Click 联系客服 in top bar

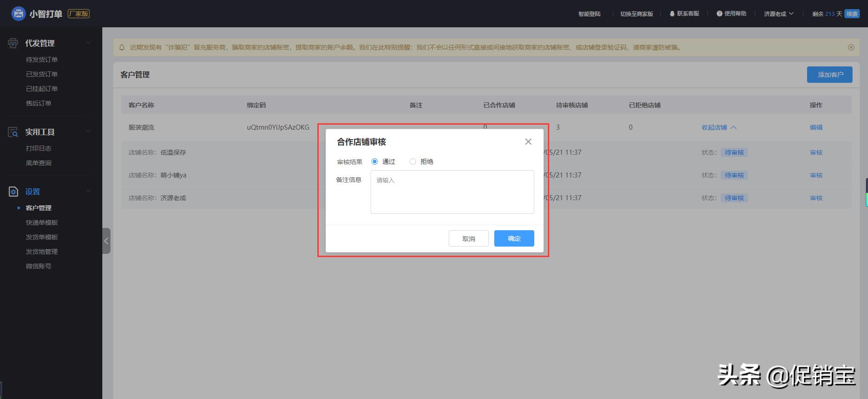[x=688, y=14]
